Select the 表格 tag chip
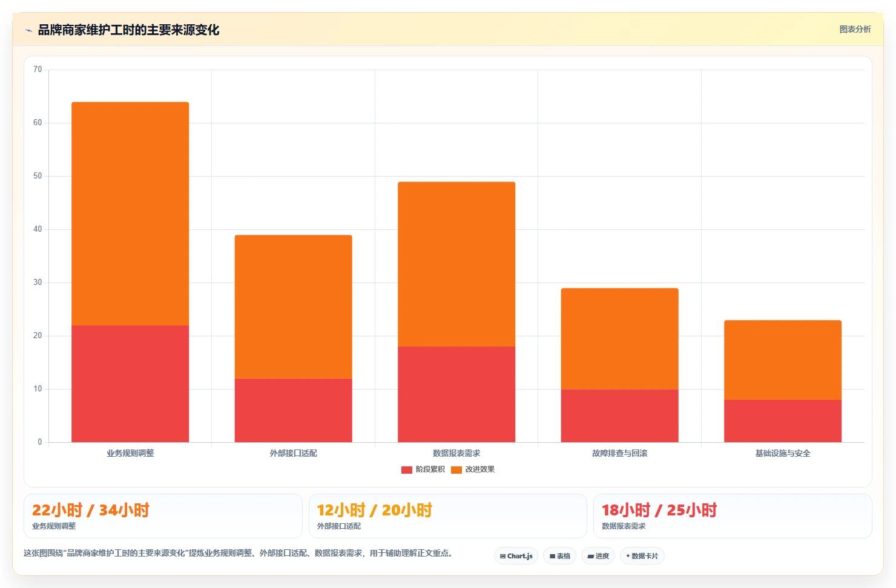896x588 pixels. pyautogui.click(x=559, y=556)
